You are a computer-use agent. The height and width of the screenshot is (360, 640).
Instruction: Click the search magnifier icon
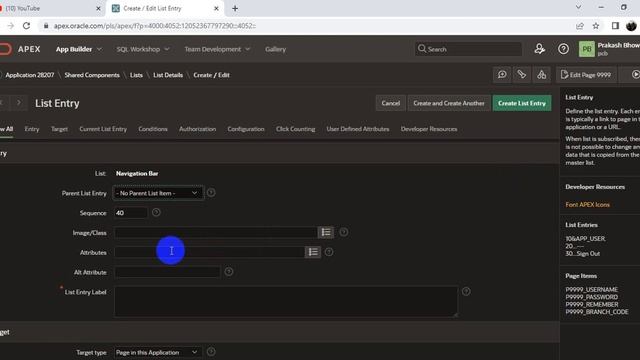[x=422, y=49]
